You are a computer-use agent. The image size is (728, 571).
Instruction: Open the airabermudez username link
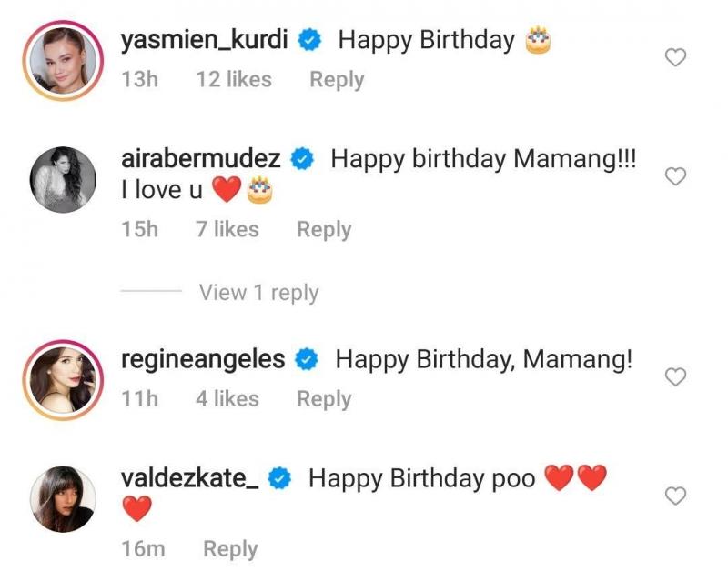point(200,158)
